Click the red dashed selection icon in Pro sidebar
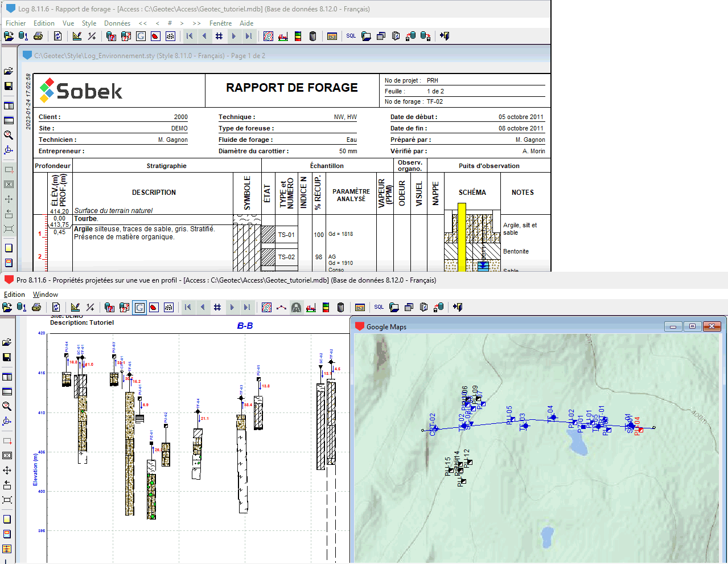 [7, 440]
